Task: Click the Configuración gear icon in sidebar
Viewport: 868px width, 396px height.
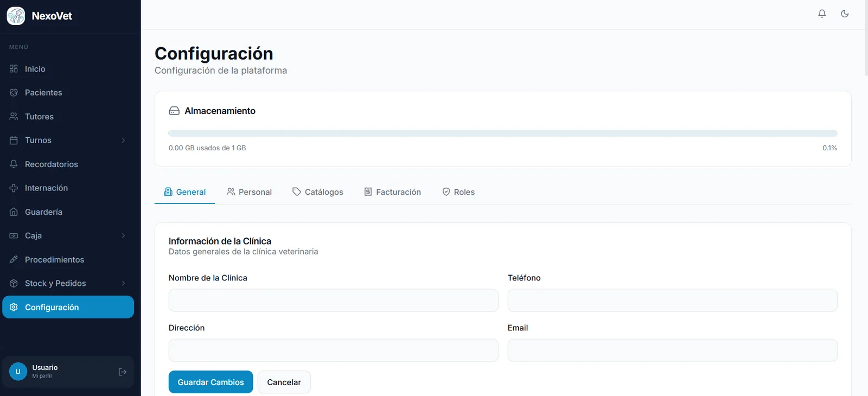Action: [x=14, y=308]
